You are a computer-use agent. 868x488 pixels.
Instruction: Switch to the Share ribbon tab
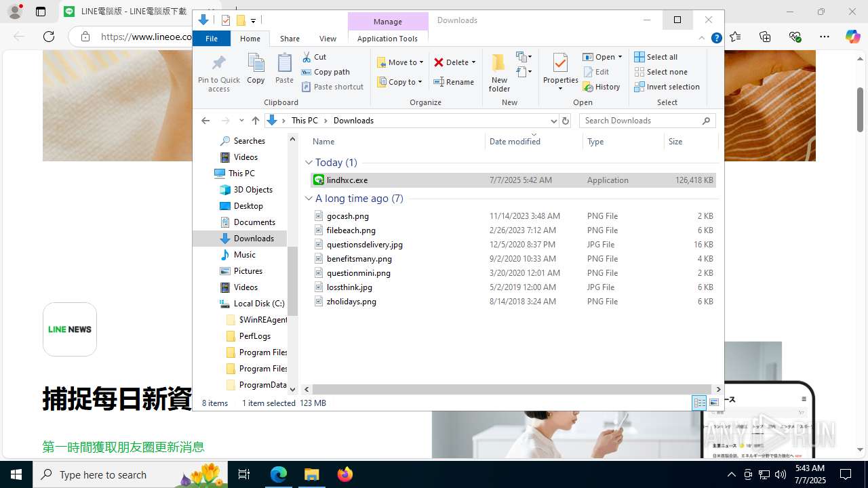tap(290, 39)
